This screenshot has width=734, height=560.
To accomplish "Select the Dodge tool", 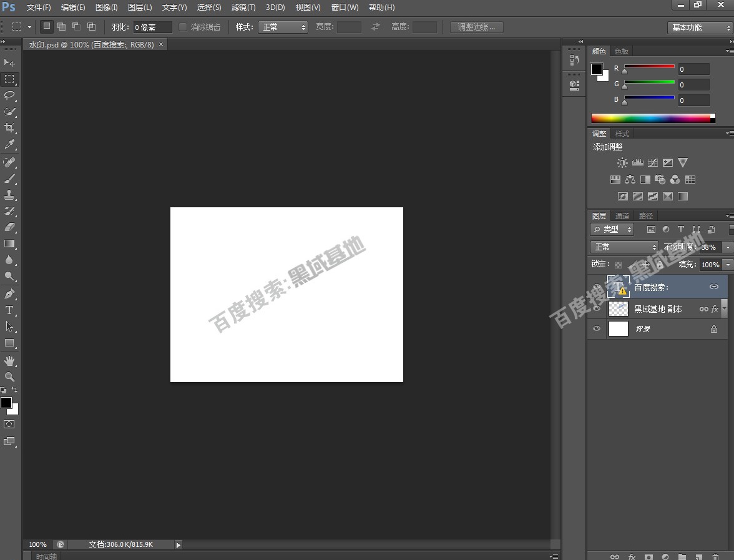I will [9, 276].
